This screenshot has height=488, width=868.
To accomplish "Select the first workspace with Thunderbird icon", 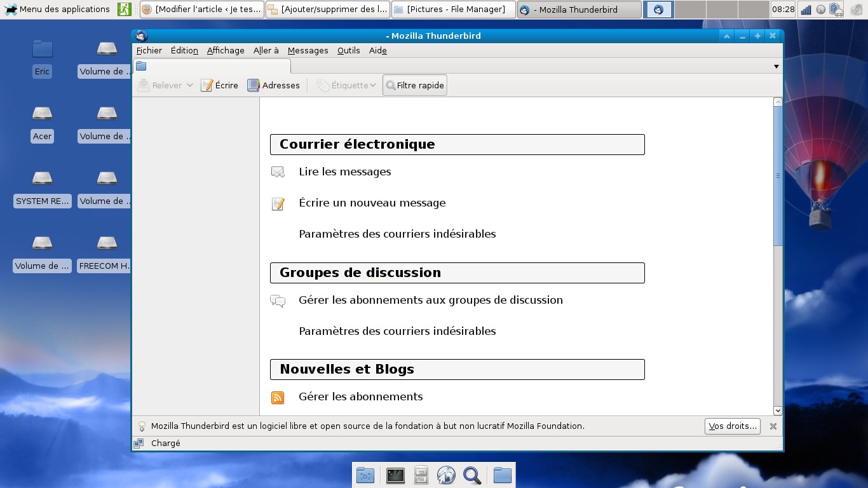I will [x=658, y=9].
